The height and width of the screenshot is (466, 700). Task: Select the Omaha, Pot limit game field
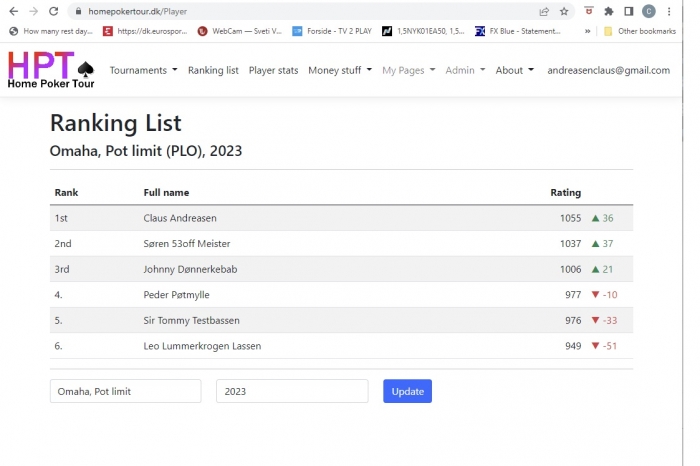125,391
